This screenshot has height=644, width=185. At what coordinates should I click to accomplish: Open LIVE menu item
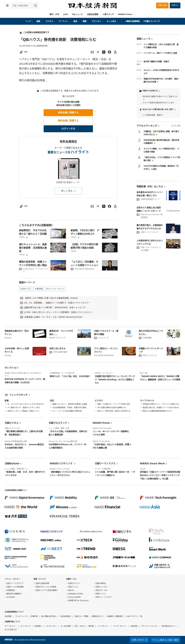(x=66, y=14)
